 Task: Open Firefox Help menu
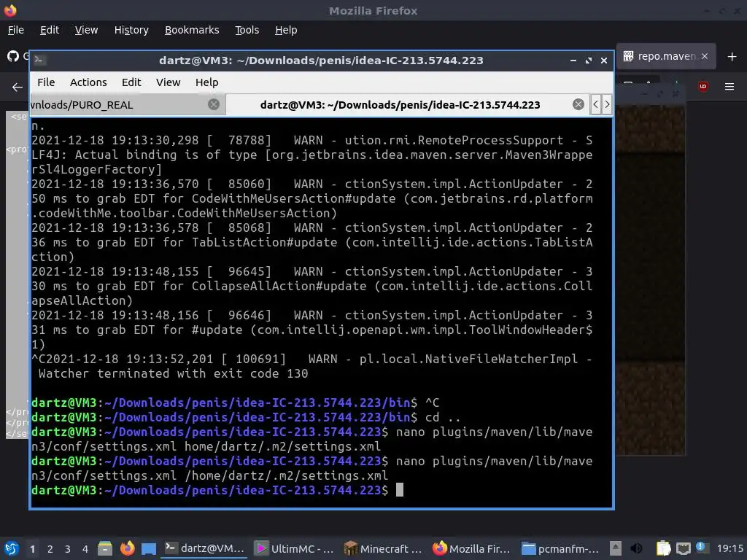(x=286, y=30)
